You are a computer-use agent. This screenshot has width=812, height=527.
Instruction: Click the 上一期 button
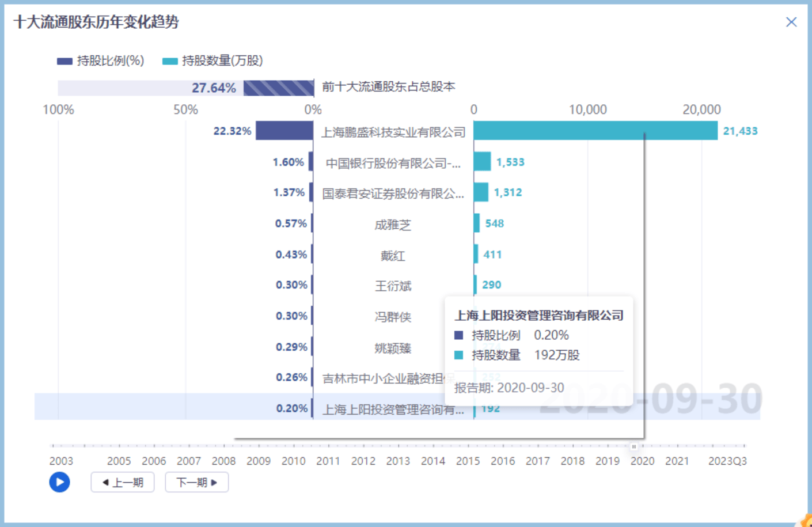[122, 482]
